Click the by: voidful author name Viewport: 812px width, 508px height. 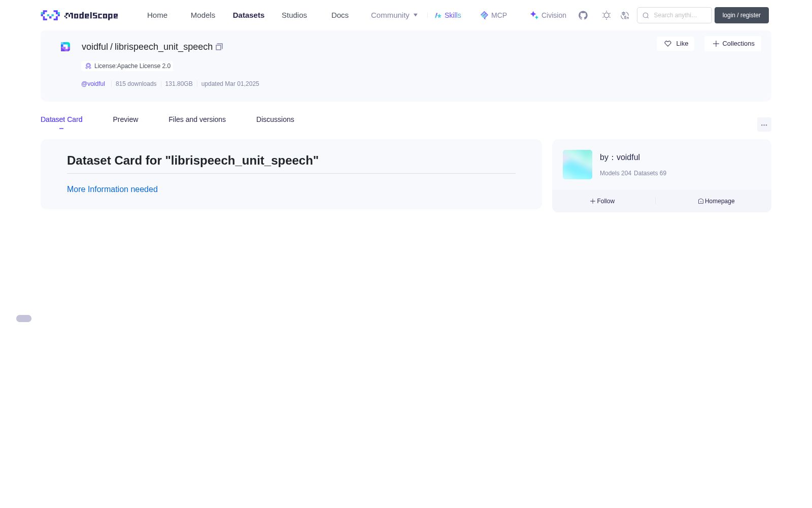click(620, 157)
